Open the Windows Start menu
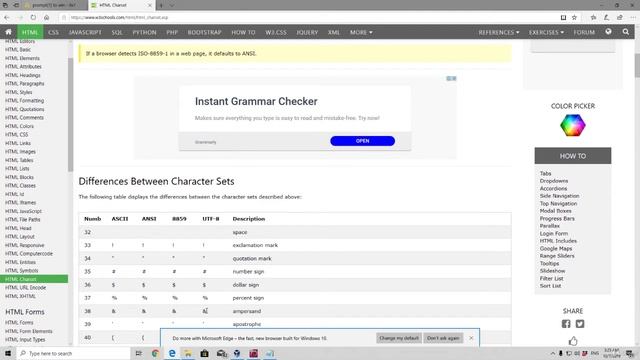This screenshot has height=360, width=640. (x=7, y=353)
